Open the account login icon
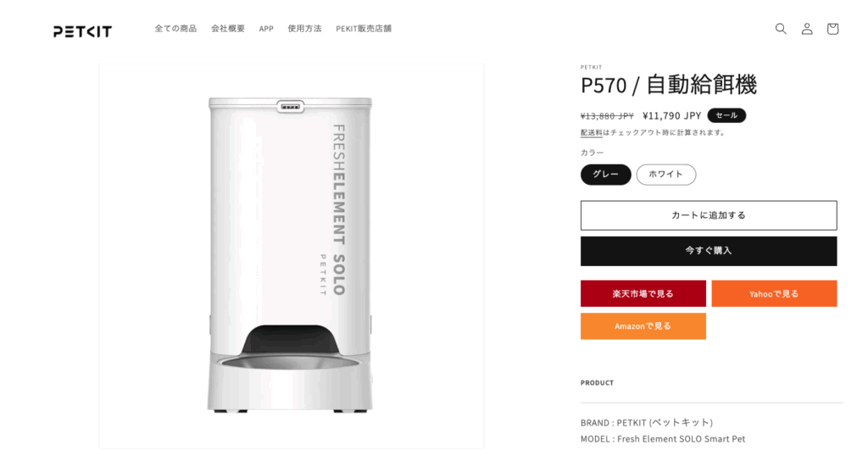Image resolution: width=868 pixels, height=450 pixels. (x=807, y=29)
